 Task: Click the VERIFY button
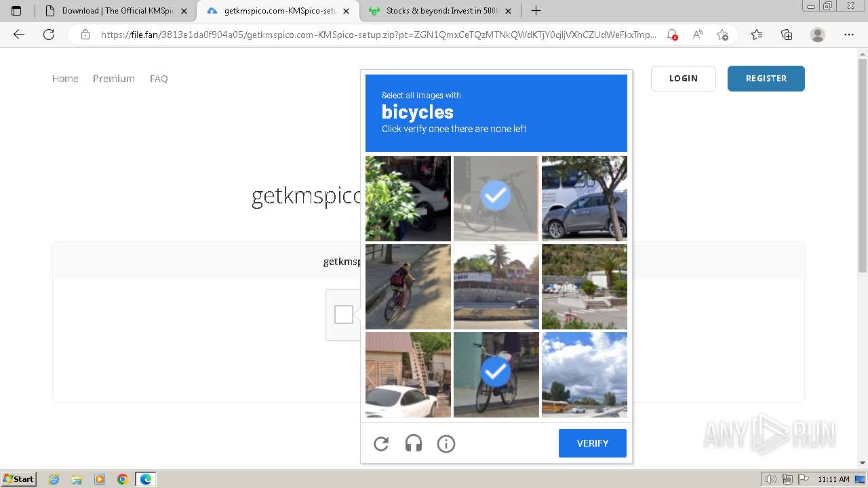point(593,443)
